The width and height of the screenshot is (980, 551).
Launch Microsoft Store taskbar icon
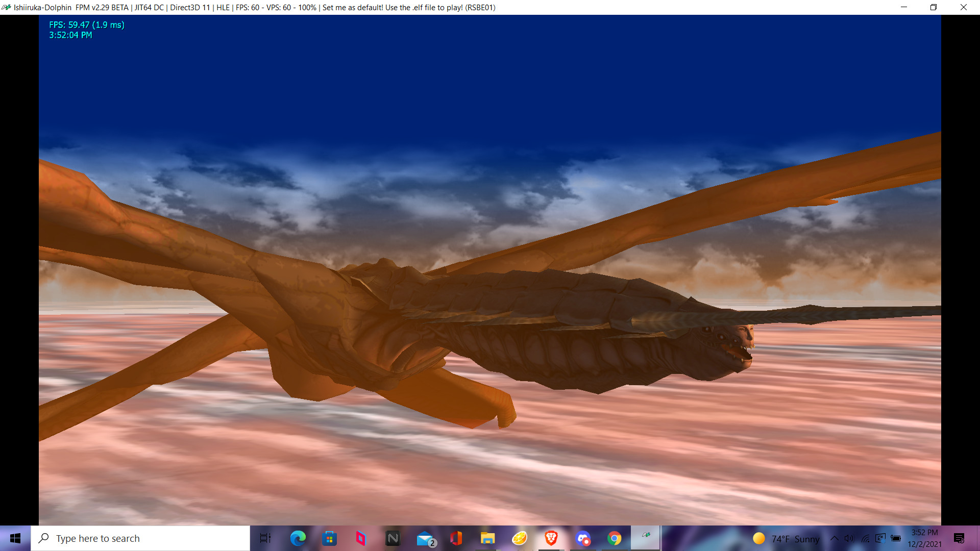[x=330, y=538]
